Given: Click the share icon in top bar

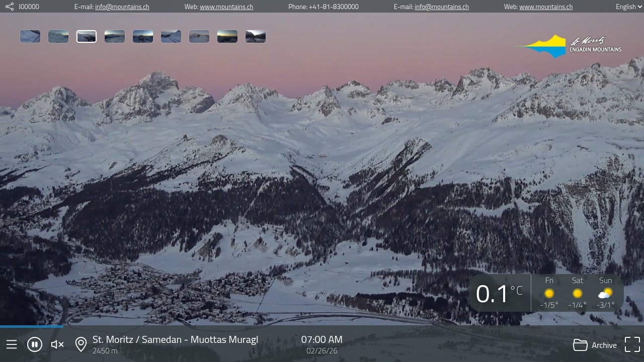Looking at the screenshot, I should pos(10,7).
